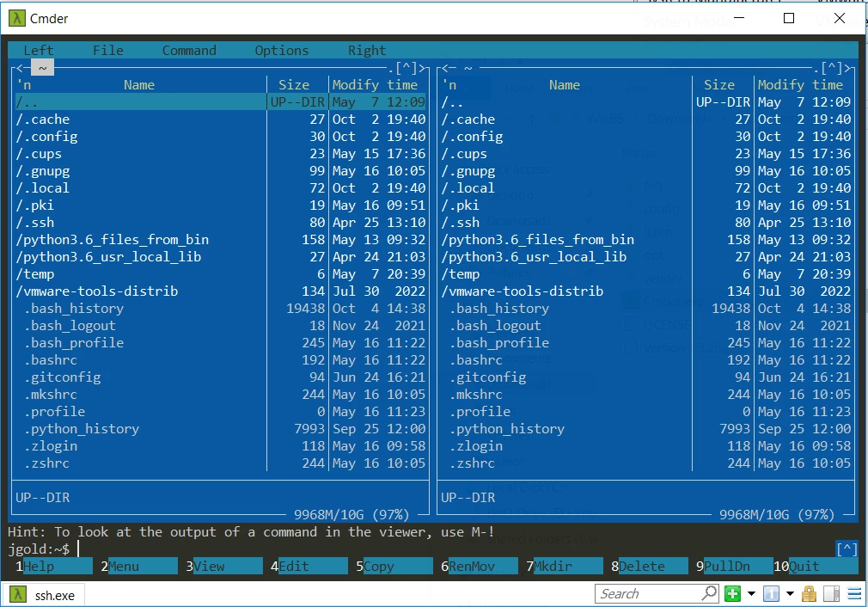Select .python_history in right panel
The image size is (868, 607).
pos(646,429)
